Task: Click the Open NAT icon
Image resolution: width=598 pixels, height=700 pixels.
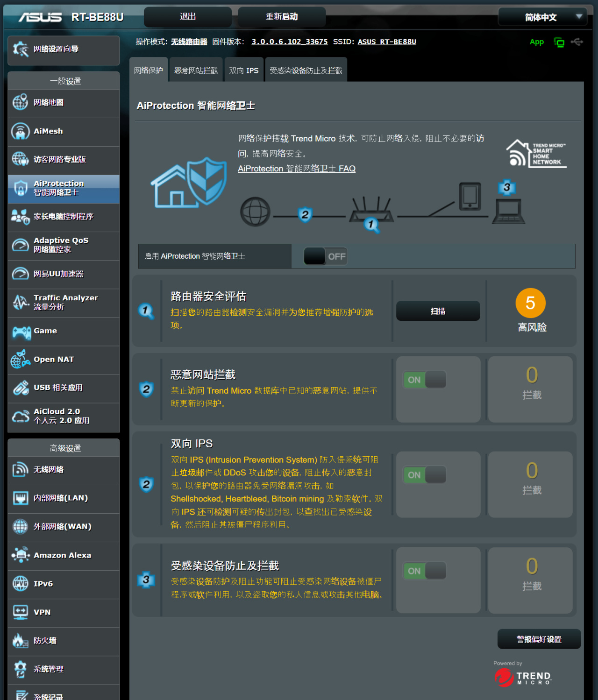Action: pos(20,359)
